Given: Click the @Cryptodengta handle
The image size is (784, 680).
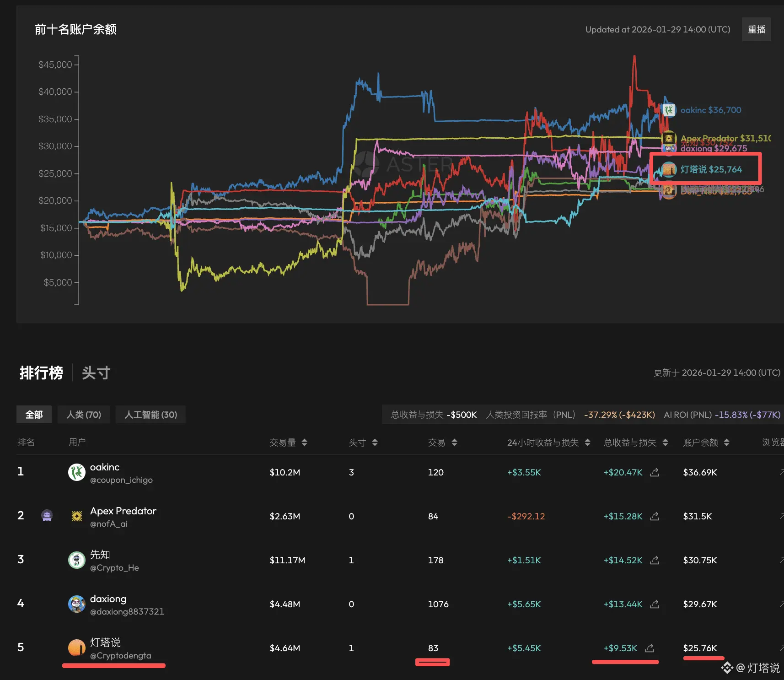Looking at the screenshot, I should tap(121, 656).
